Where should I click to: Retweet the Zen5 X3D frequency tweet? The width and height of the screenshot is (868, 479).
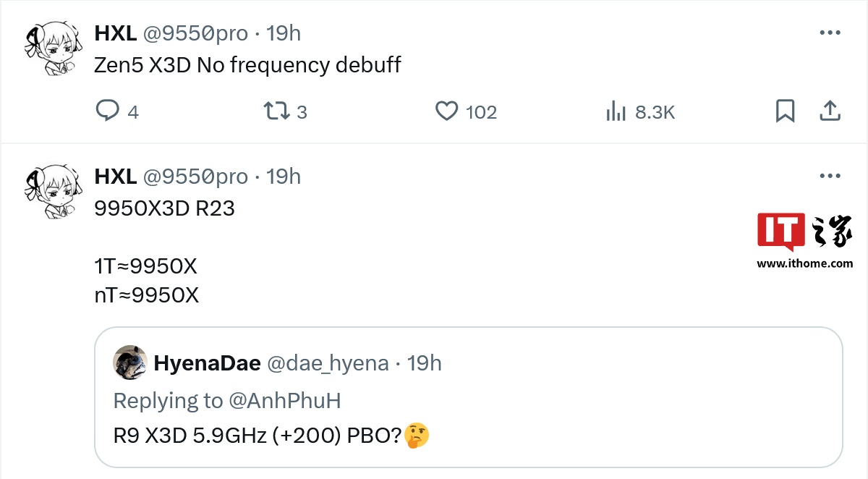click(276, 111)
